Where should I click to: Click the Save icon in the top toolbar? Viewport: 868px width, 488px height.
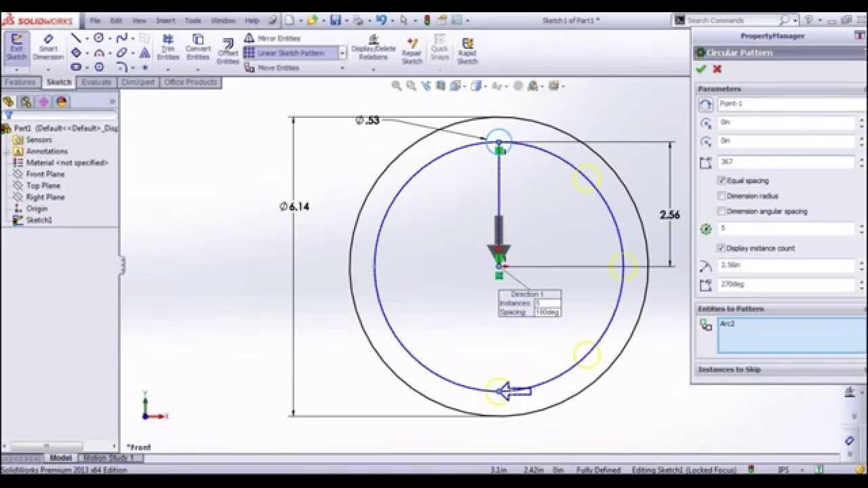(335, 20)
